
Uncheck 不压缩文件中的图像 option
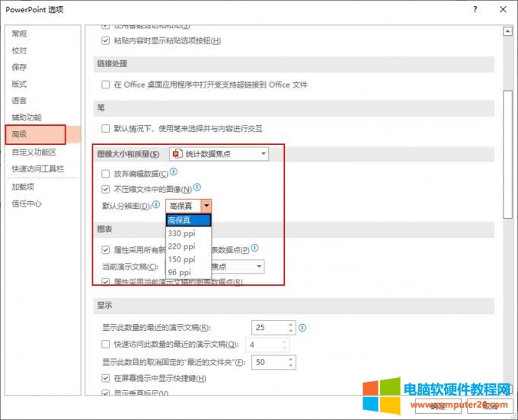tap(107, 189)
